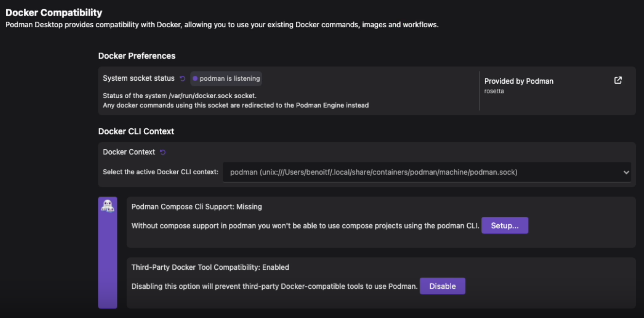Screen dimensions: 644x318
Task: Click the purple vertical bar below seal icon
Action: (x=107, y=263)
